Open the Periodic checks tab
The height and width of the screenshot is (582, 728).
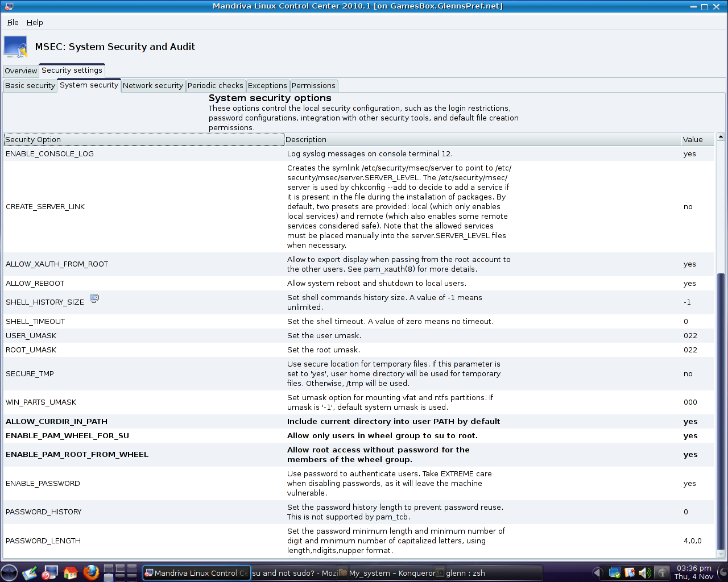coord(216,85)
